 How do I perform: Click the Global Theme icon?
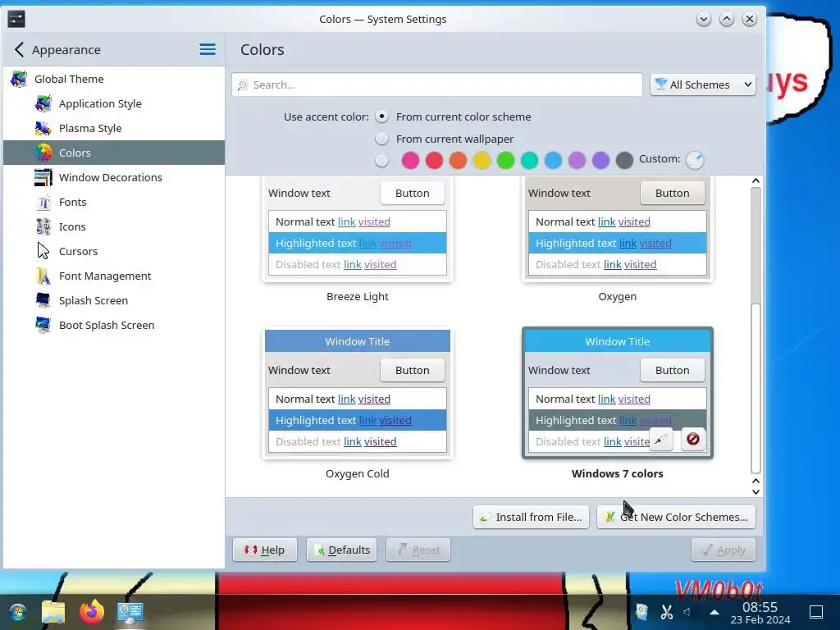19,79
